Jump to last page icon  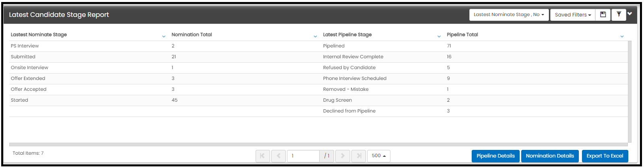[359, 156]
